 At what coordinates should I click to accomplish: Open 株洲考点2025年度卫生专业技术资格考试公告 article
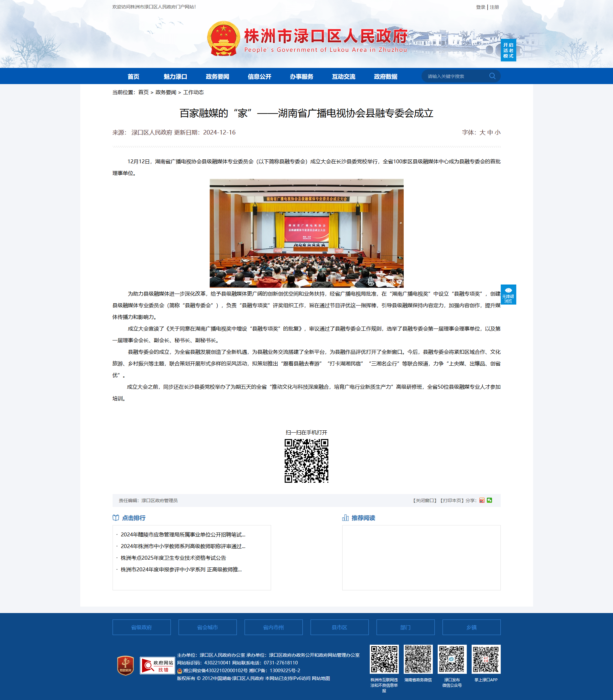[x=173, y=558]
